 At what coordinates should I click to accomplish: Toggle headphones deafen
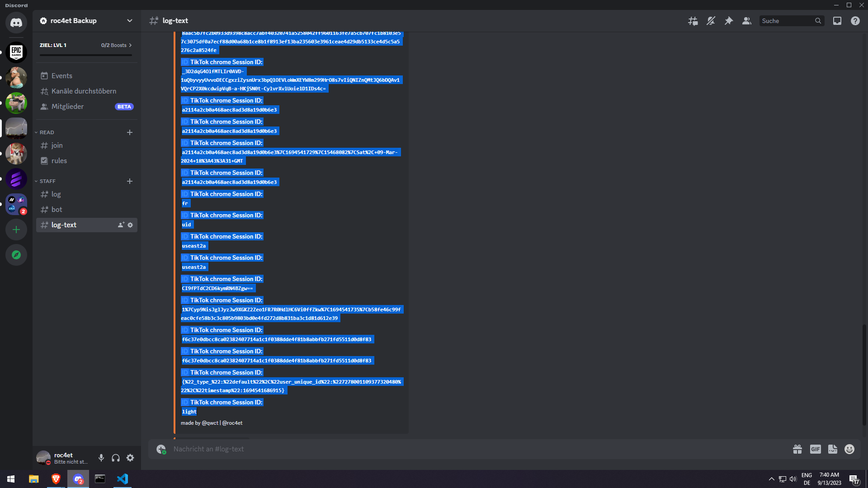tap(116, 458)
